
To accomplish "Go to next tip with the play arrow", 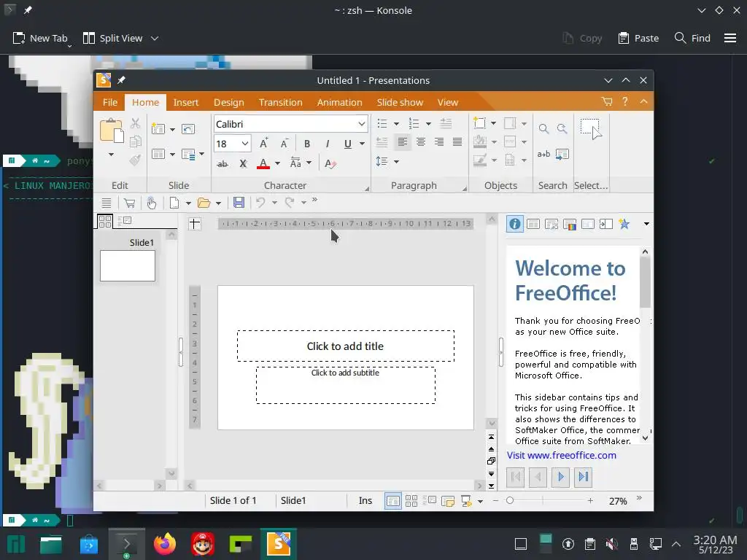I will (561, 477).
